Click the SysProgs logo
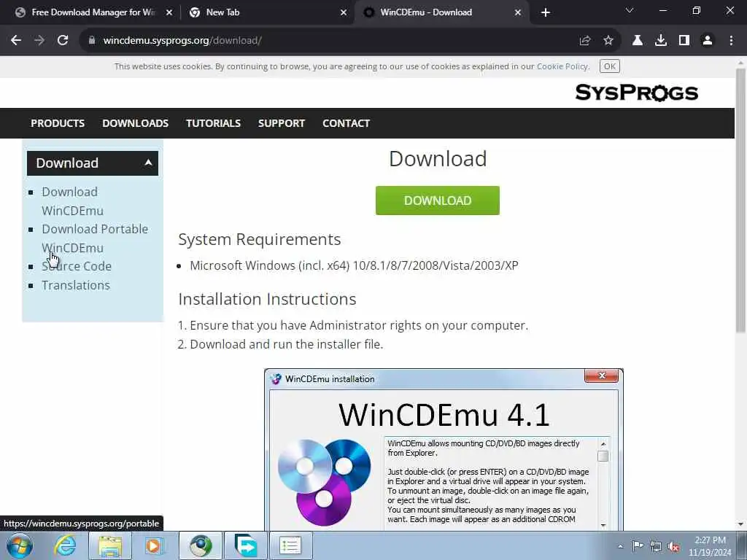 636,93
